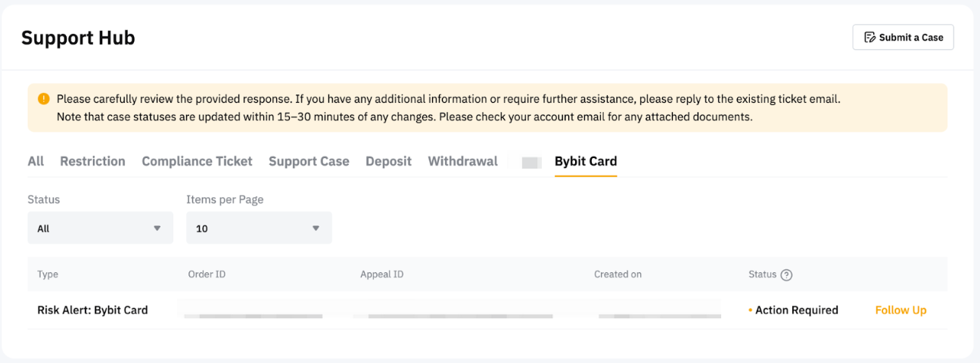The width and height of the screenshot is (980, 363).
Task: Click the Follow Up link
Action: coord(901,310)
